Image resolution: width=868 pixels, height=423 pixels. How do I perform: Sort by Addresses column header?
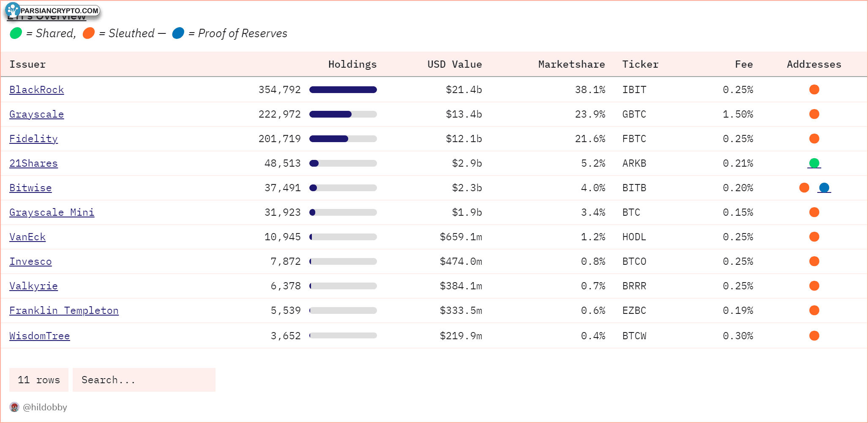pos(814,64)
